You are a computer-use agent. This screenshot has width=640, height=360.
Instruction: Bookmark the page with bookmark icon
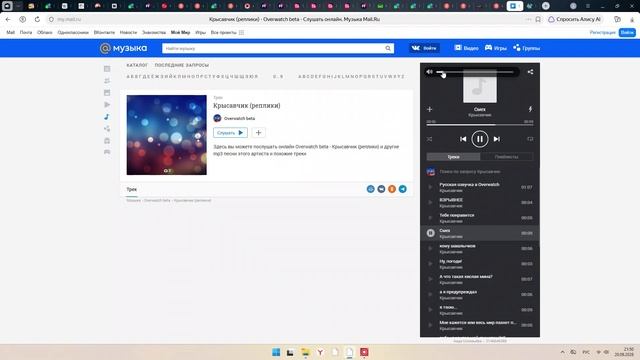(538, 19)
